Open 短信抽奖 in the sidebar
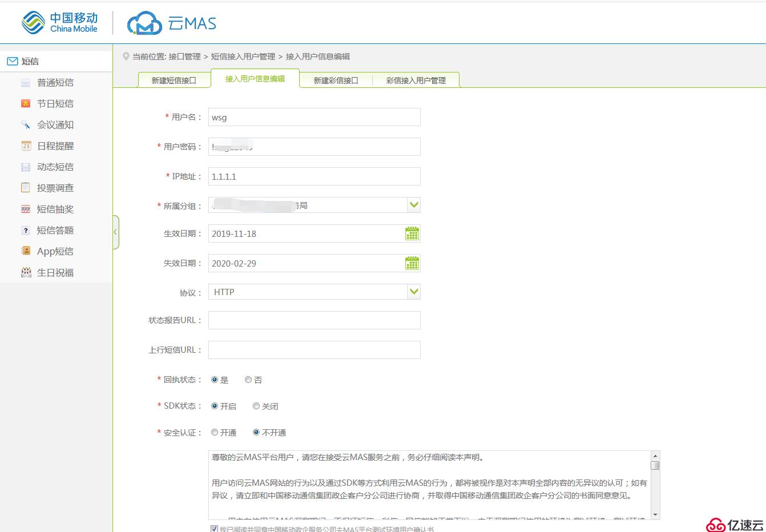766x532 pixels. click(x=55, y=209)
